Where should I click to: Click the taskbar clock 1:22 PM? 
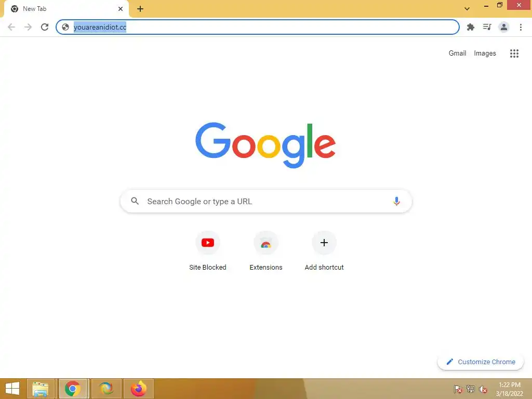(x=510, y=389)
